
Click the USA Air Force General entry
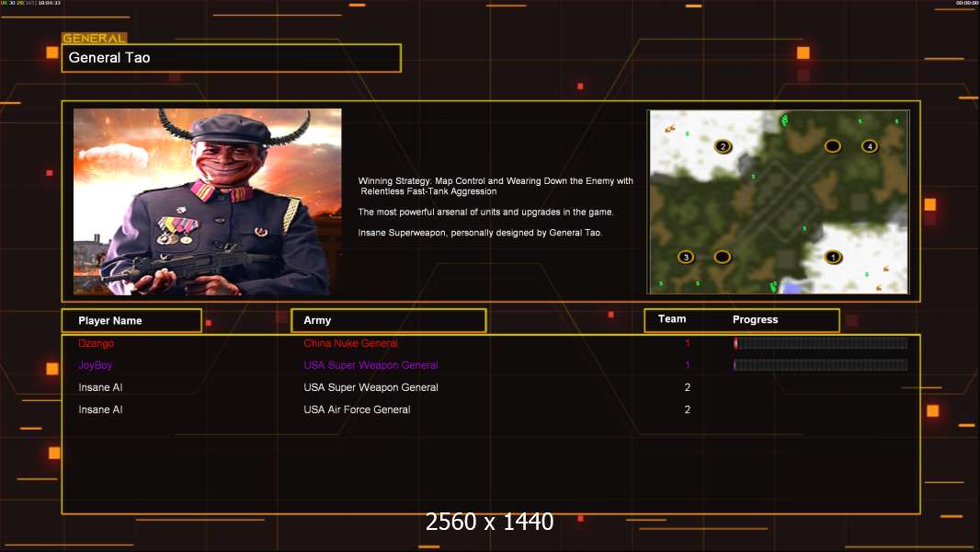[x=357, y=409]
